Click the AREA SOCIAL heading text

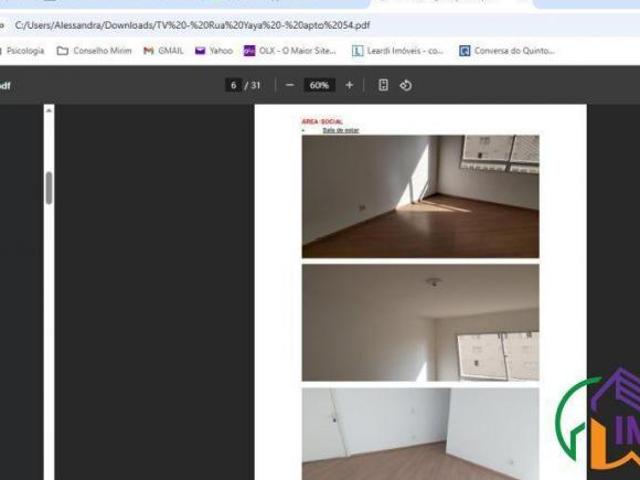point(322,122)
